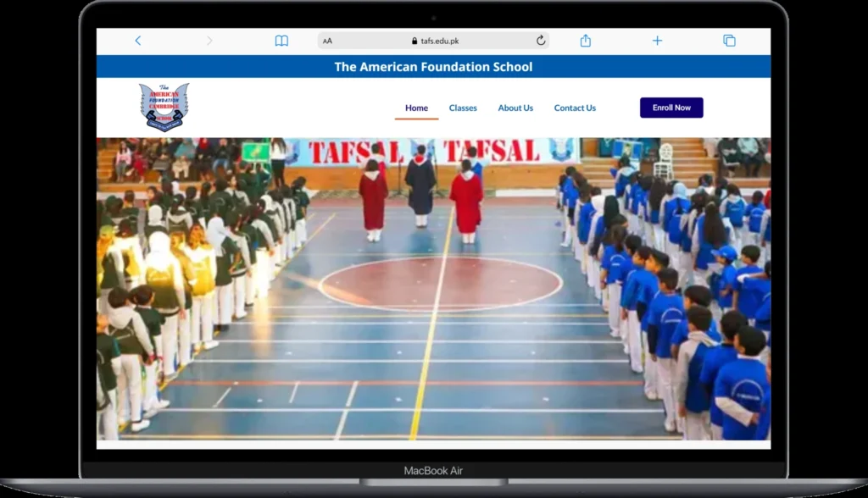
Task: Open the Classes menu item
Action: (x=463, y=108)
